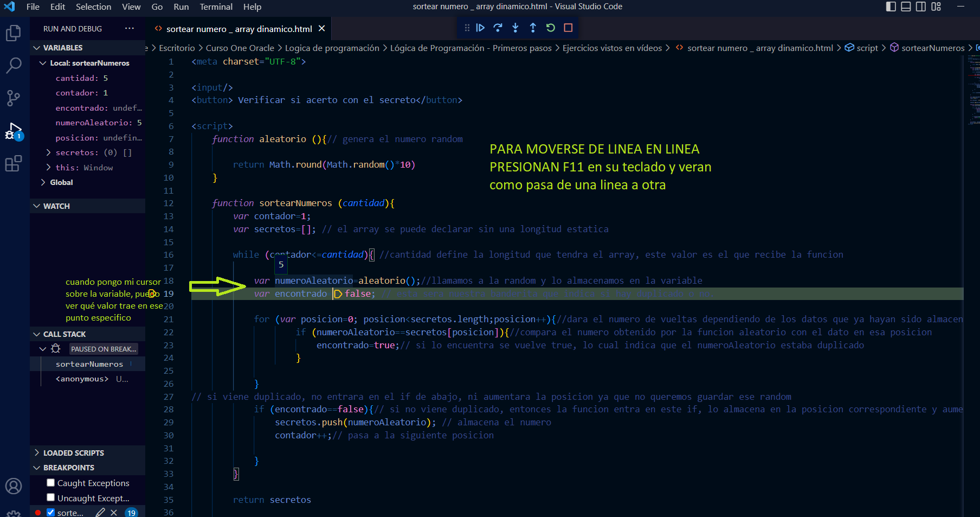
Task: Collapse the paused thread in Call Stack
Action: pyautogui.click(x=43, y=349)
